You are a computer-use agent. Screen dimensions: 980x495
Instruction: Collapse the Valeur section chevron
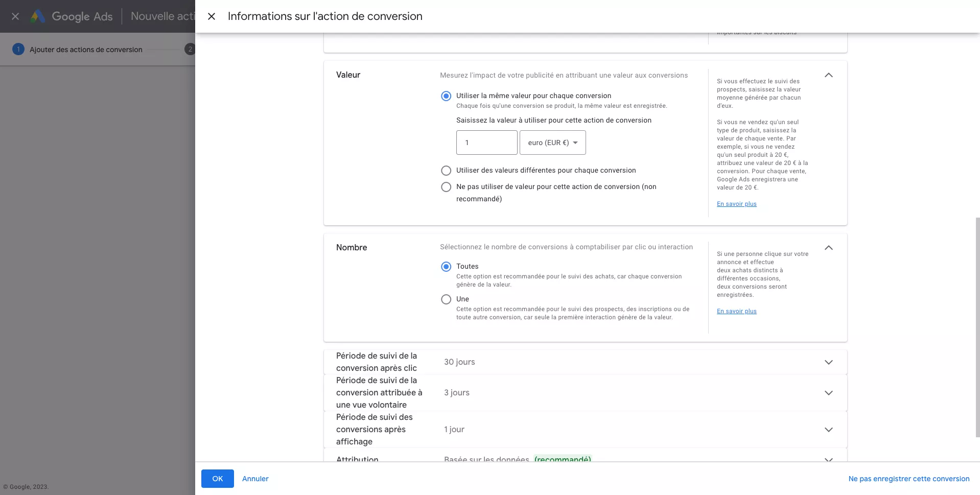point(828,75)
